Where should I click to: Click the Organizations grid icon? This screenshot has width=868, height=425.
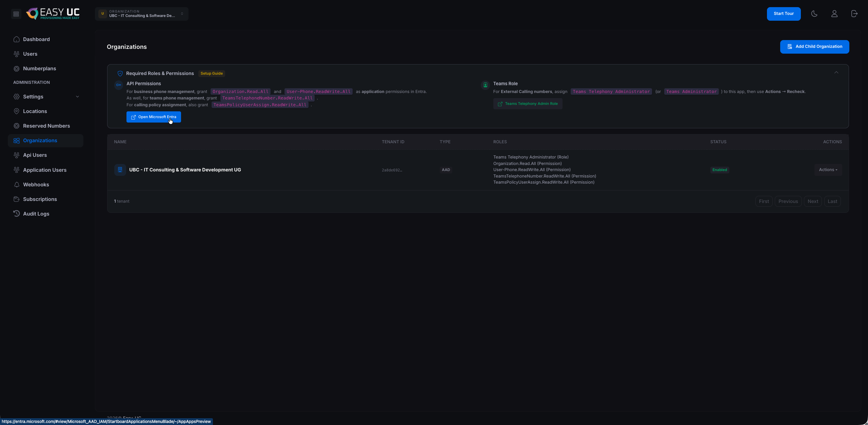click(16, 141)
